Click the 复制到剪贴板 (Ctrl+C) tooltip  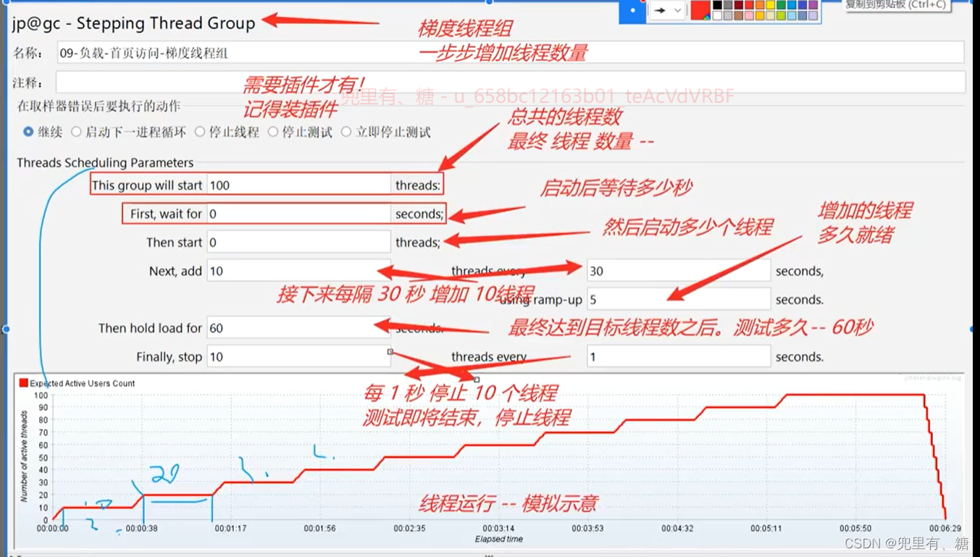coord(896,4)
